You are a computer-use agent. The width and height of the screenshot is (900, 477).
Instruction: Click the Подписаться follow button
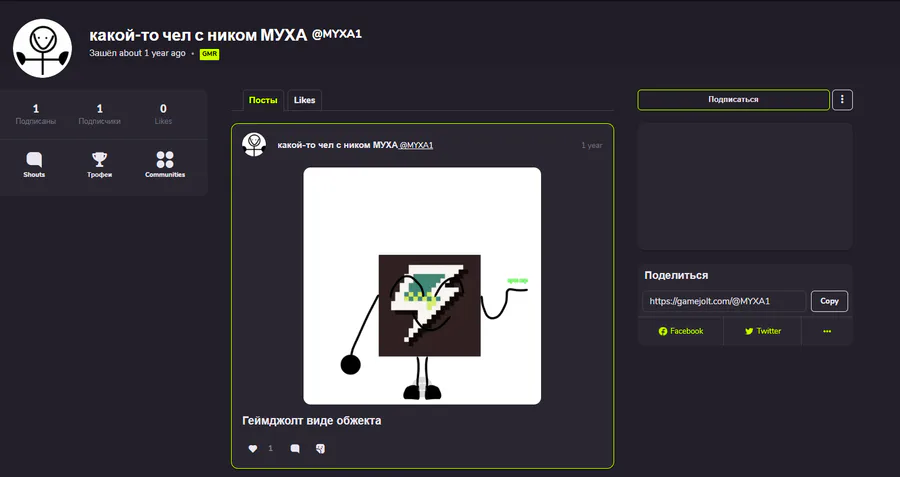pos(733,100)
